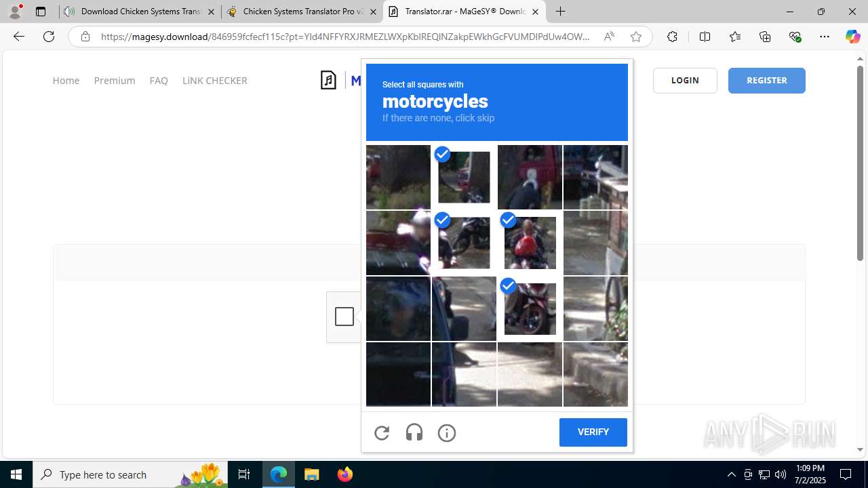Open the notification center icon
Viewport: 868px width, 488px height.
point(846,474)
